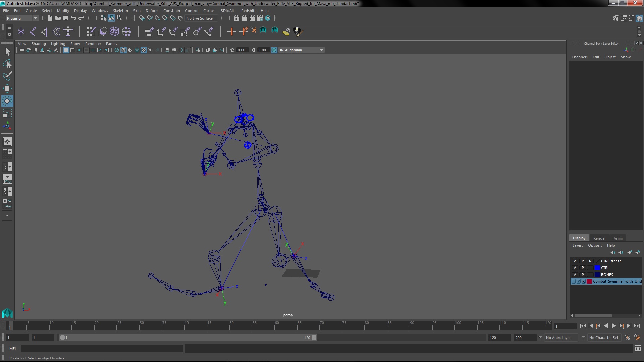Toggle playback P for CTRL layer

[x=583, y=268]
